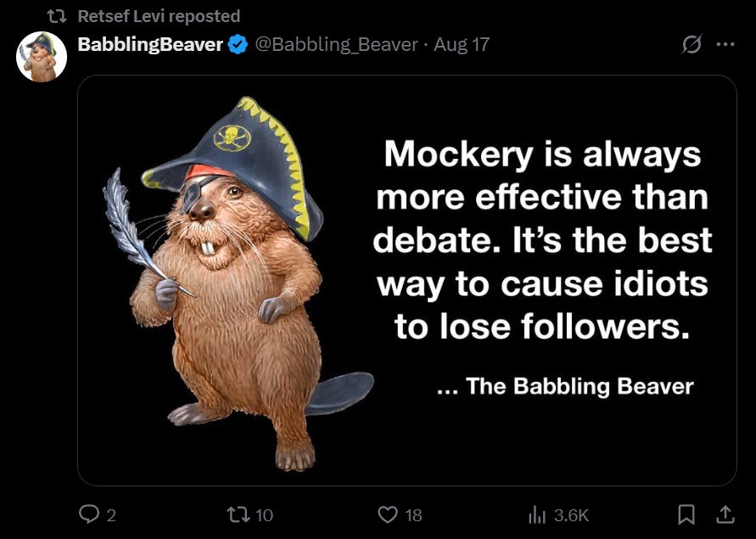756x539 pixels.
Task: Open the Grok explain icon
Action: point(692,44)
